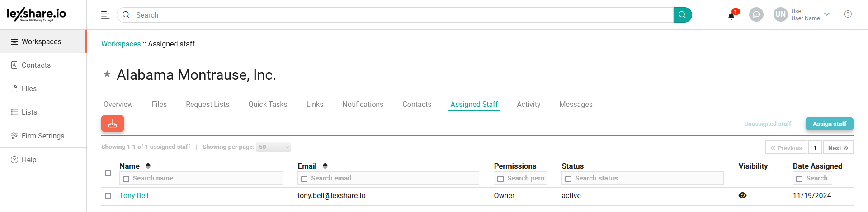Screen dimensions: 868x212
Task: Toggle the eye visibility for Tony Bell
Action: (742, 195)
